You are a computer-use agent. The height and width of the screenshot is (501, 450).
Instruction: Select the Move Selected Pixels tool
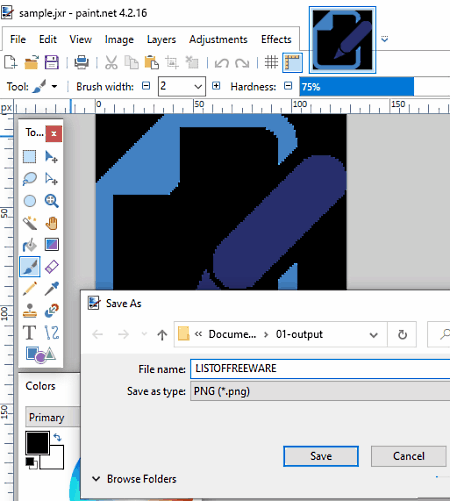(x=51, y=156)
